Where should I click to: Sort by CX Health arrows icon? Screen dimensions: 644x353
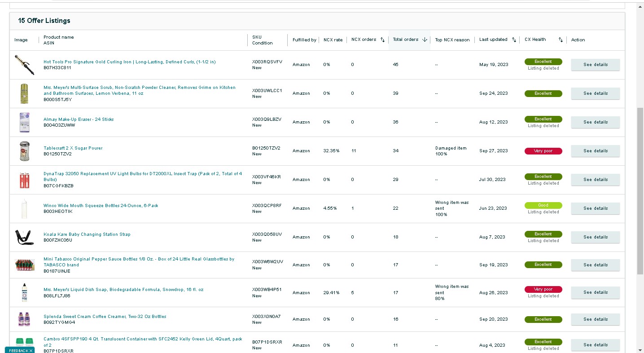[x=561, y=40]
